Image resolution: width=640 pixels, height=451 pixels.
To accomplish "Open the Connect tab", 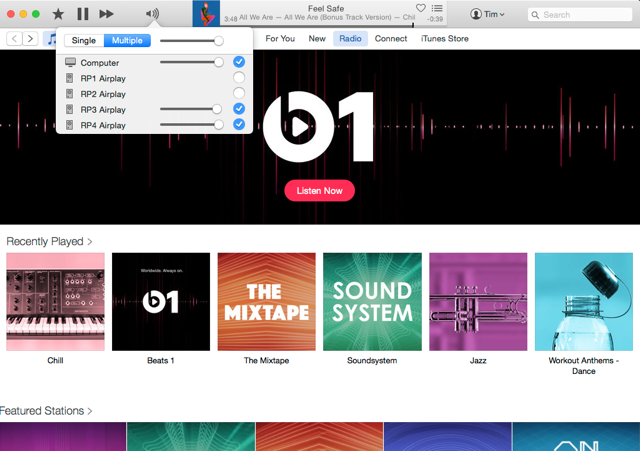I will point(391,39).
